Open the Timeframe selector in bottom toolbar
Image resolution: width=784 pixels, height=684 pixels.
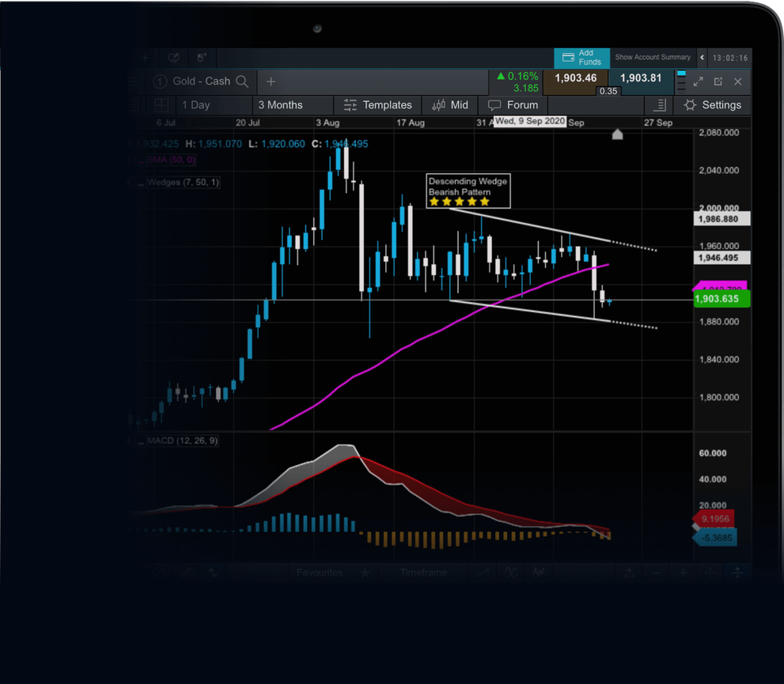tap(424, 572)
